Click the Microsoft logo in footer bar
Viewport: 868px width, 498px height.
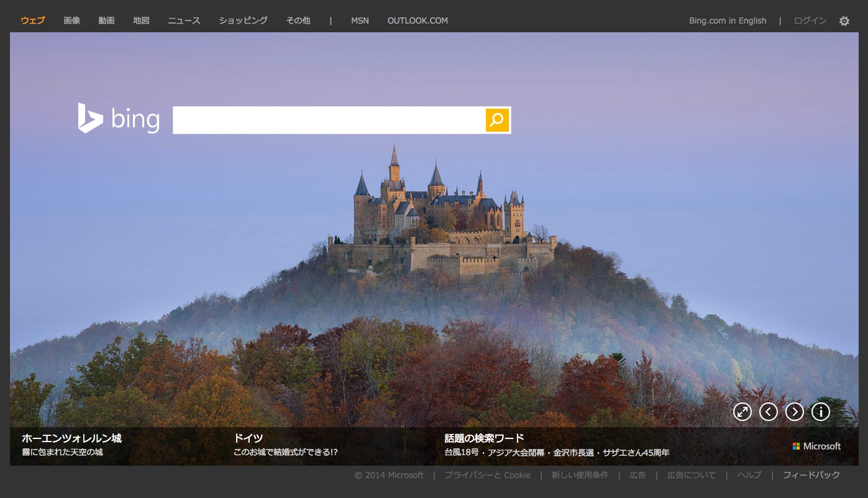(x=816, y=446)
